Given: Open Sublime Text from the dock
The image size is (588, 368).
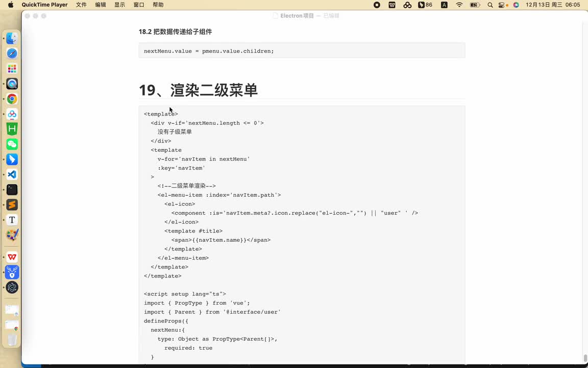Looking at the screenshot, I should pyautogui.click(x=12, y=204).
